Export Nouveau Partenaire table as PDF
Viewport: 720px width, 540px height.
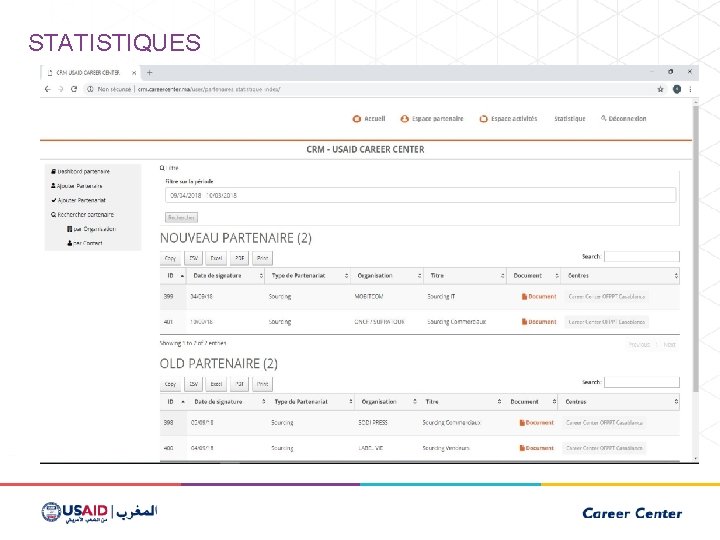click(240, 258)
